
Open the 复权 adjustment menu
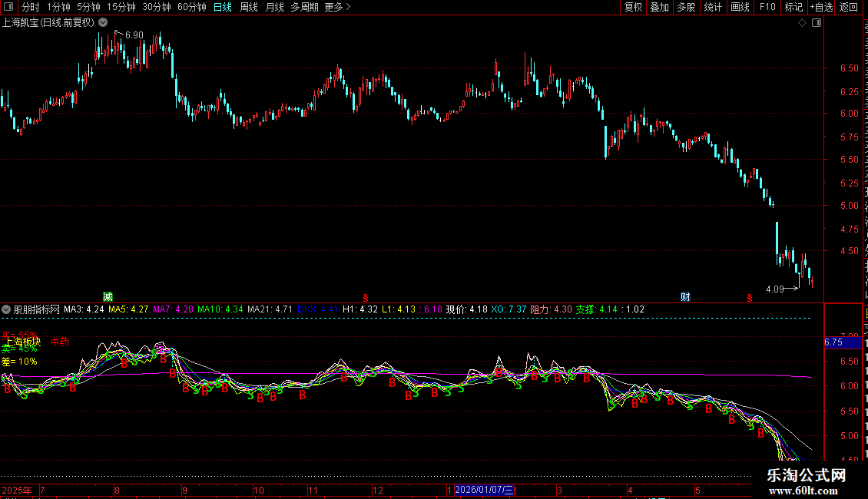click(633, 7)
